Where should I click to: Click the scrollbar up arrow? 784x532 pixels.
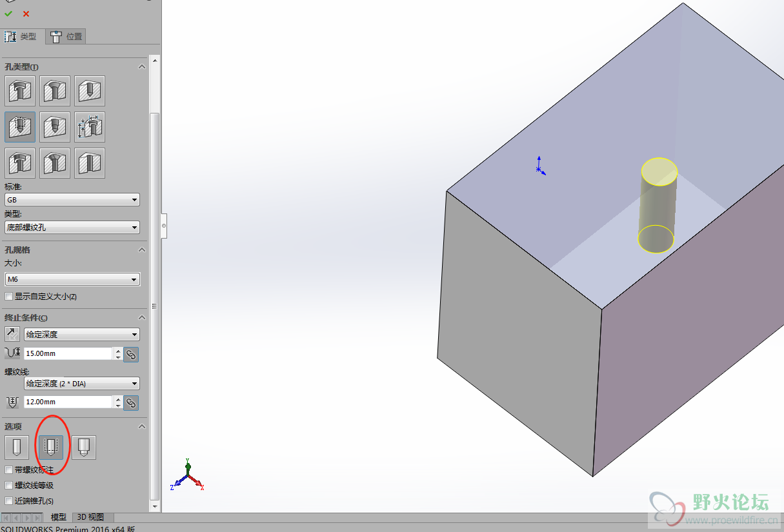click(154, 60)
